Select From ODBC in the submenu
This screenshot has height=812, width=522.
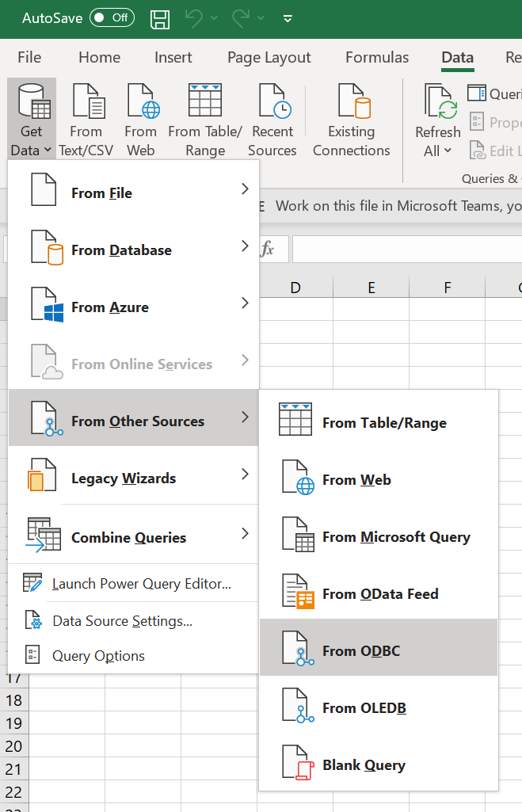click(x=379, y=647)
